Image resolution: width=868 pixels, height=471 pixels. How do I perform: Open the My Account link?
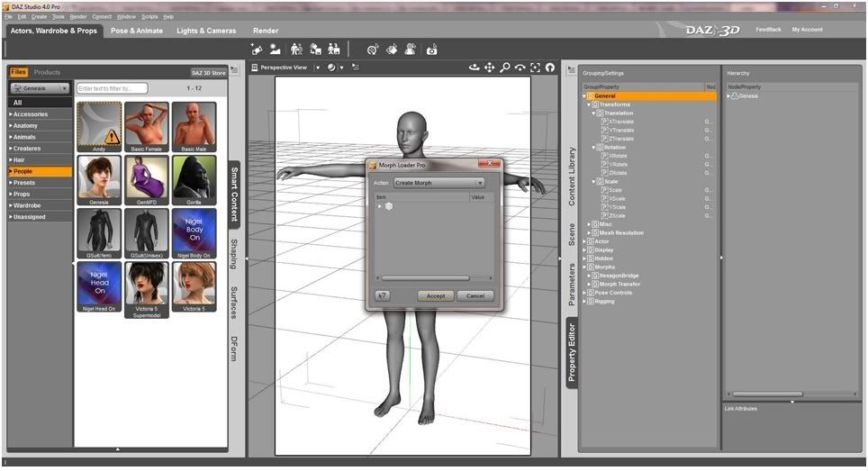coord(807,30)
